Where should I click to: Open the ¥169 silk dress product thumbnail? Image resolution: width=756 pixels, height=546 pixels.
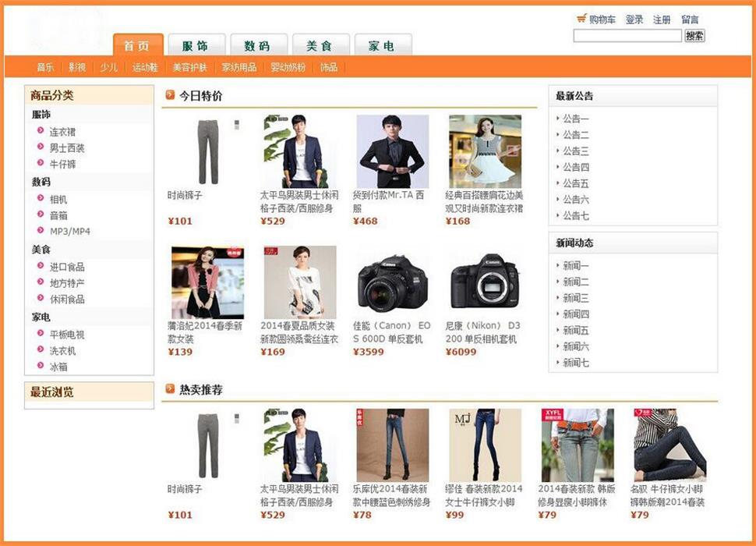(300, 282)
